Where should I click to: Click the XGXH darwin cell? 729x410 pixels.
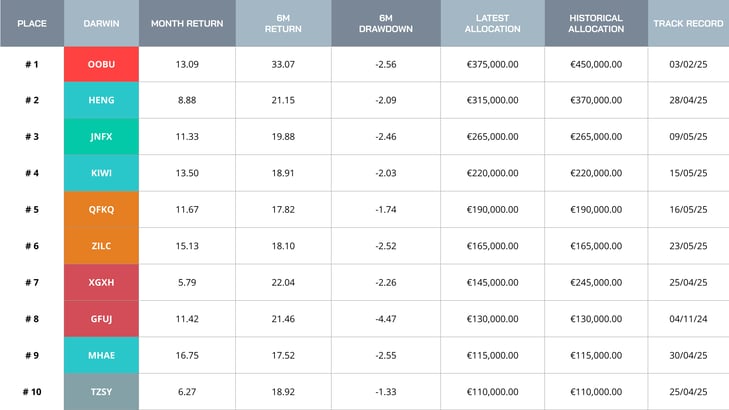[101, 282]
